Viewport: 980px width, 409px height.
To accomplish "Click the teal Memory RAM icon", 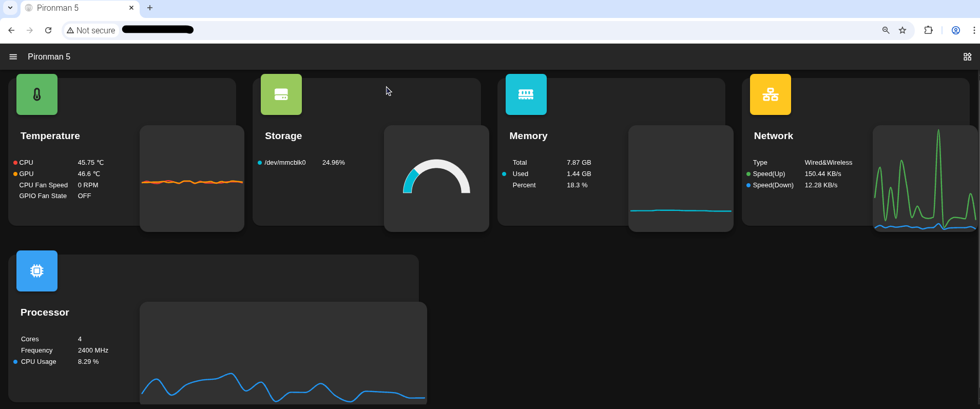I will pyautogui.click(x=526, y=94).
